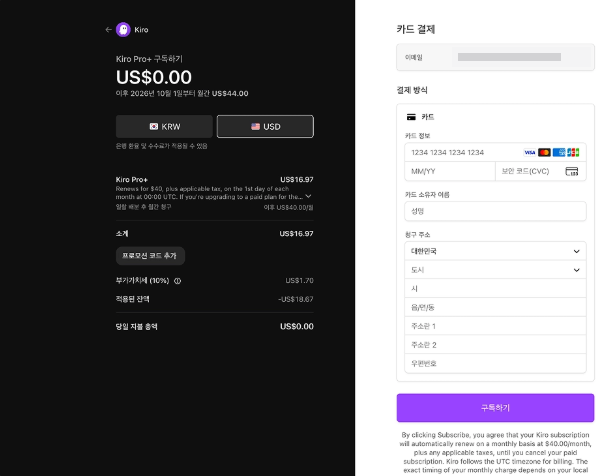Expand the Kiro Pro+ renewal description
Image resolution: width=596 pixels, height=476 pixels.
coord(308,196)
